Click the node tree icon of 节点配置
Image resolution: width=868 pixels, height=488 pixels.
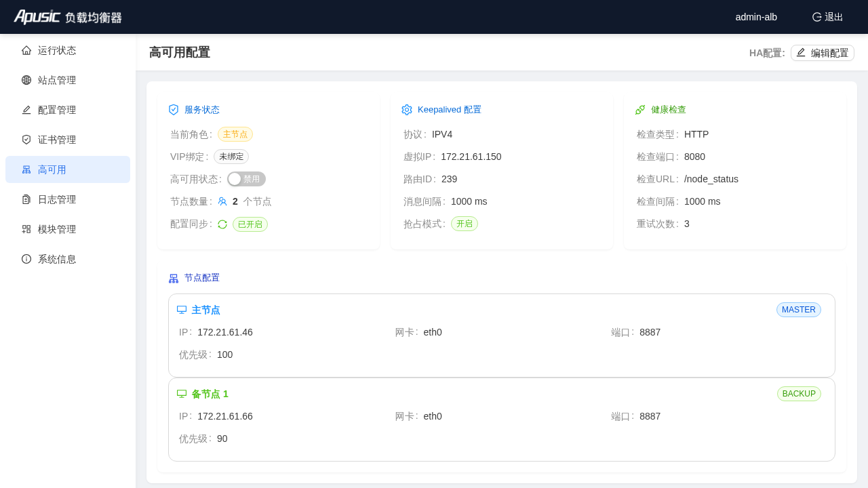(174, 278)
